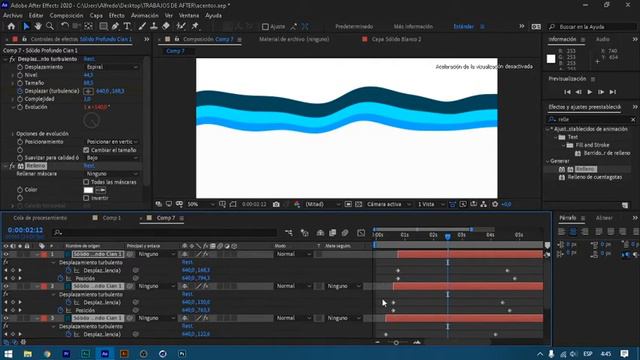
Task: Click the shy layers switch in timeline header
Action: [320, 233]
